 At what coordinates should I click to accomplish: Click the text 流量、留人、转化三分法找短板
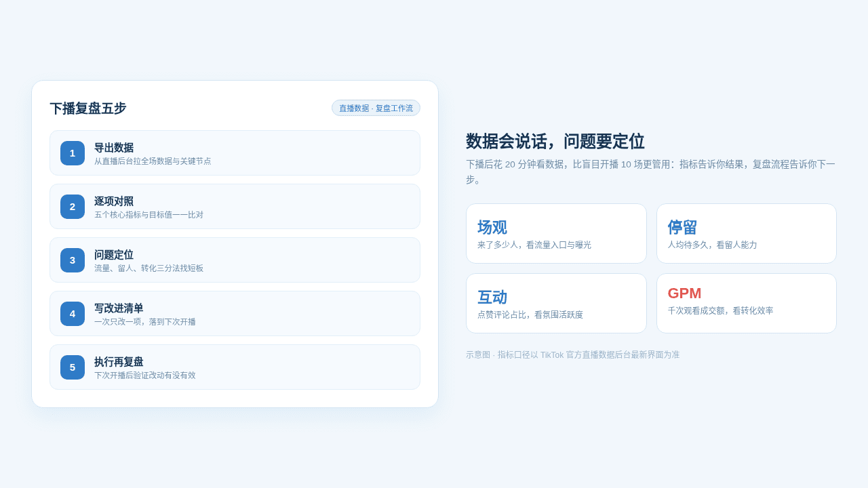click(x=149, y=268)
